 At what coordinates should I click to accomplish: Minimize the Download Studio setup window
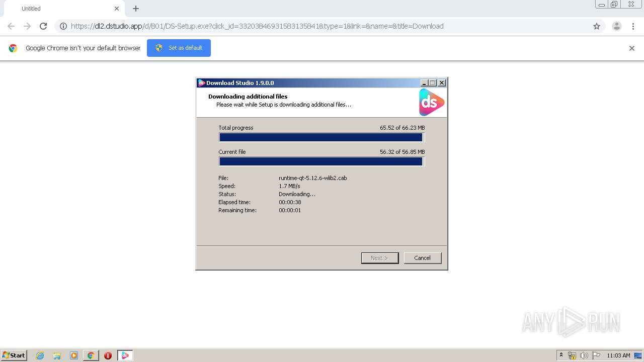(x=424, y=83)
